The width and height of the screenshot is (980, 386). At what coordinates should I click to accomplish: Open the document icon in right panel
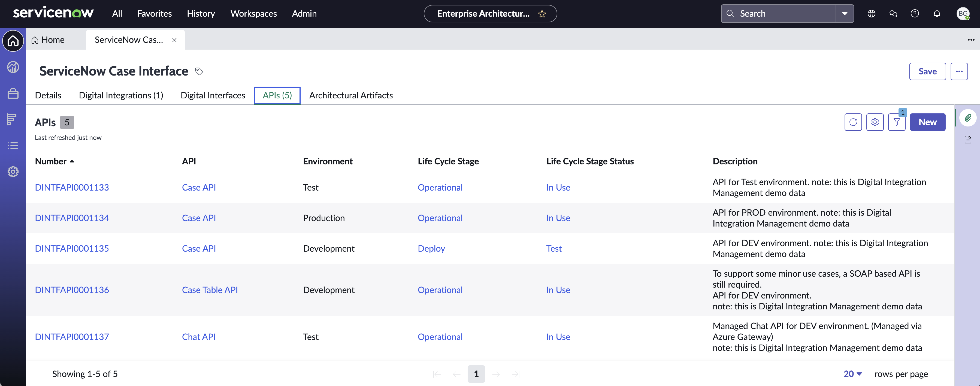tap(968, 140)
